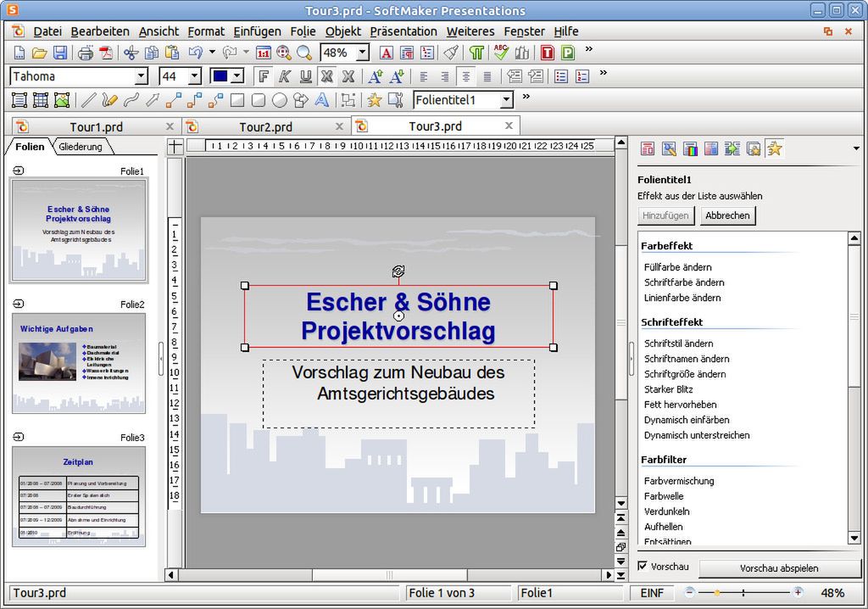Select the Starker Blitz effect
Image resolution: width=868 pixels, height=609 pixels.
coord(668,389)
